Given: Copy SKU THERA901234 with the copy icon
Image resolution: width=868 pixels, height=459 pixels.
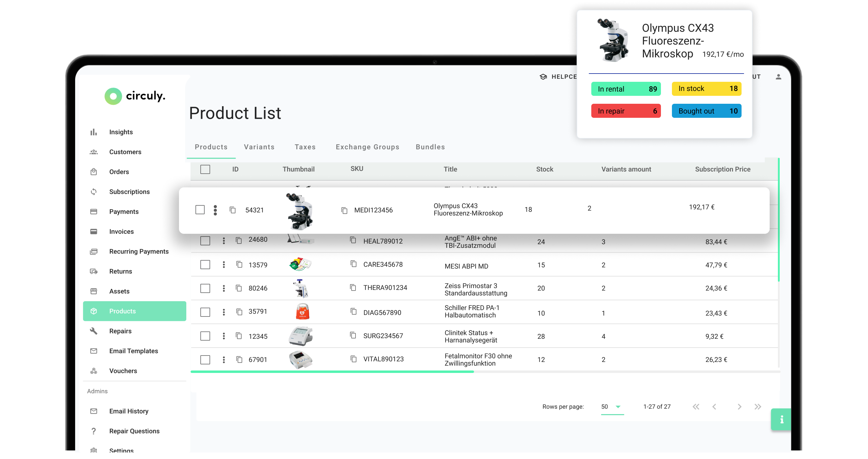Looking at the screenshot, I should click(353, 287).
